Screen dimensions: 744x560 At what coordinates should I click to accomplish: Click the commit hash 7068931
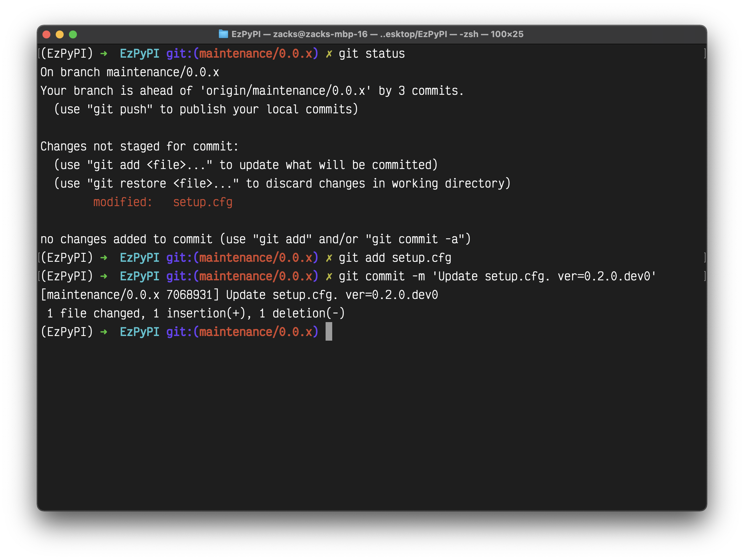coord(189,295)
